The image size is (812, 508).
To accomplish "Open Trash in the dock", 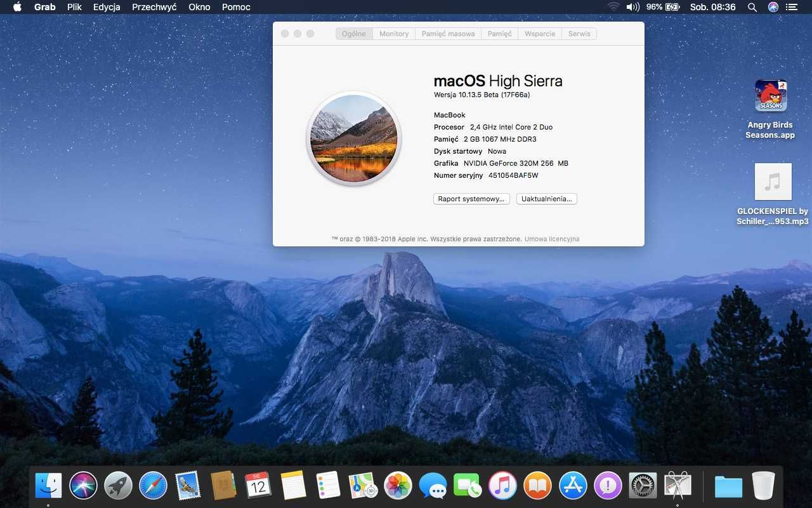I will coord(763,486).
